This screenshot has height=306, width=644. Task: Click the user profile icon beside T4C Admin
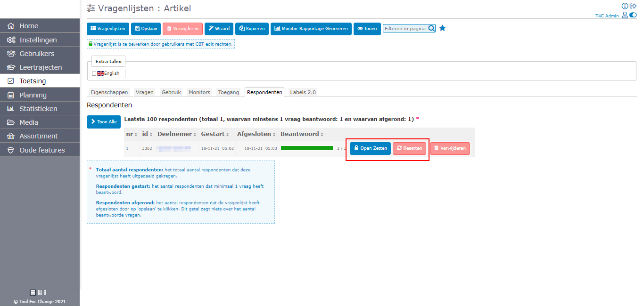[625, 15]
